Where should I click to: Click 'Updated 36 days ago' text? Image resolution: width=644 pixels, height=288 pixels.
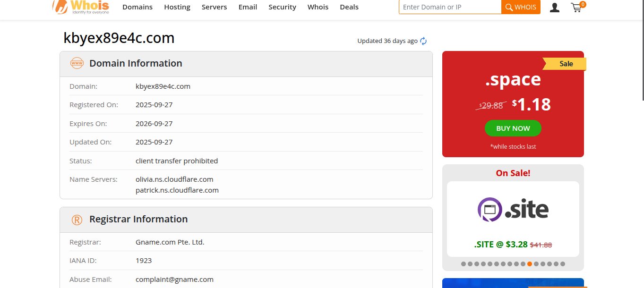pos(387,41)
